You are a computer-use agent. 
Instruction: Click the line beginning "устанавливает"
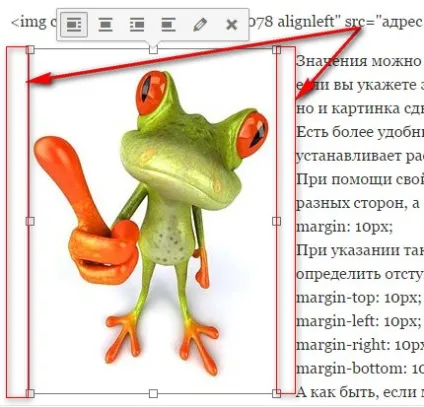(360, 156)
